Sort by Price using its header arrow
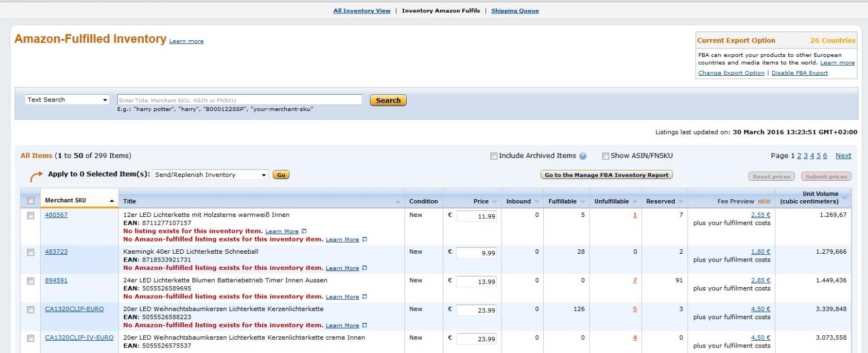868x353 pixels. click(494, 201)
